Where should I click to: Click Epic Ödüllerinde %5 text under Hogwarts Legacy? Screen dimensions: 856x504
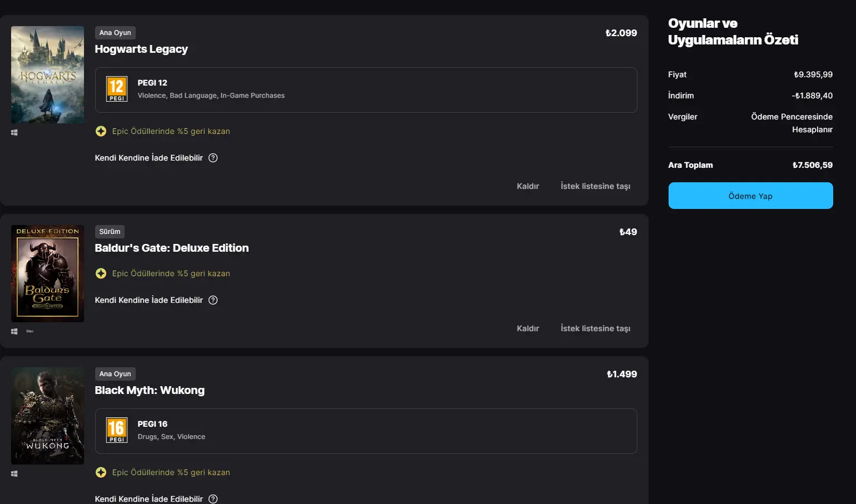pyautogui.click(x=171, y=131)
